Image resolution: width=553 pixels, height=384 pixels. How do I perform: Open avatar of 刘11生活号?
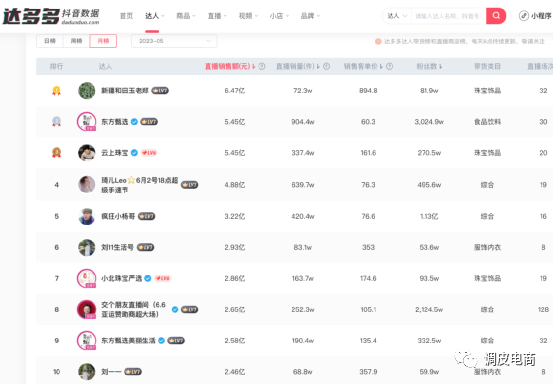point(86,247)
